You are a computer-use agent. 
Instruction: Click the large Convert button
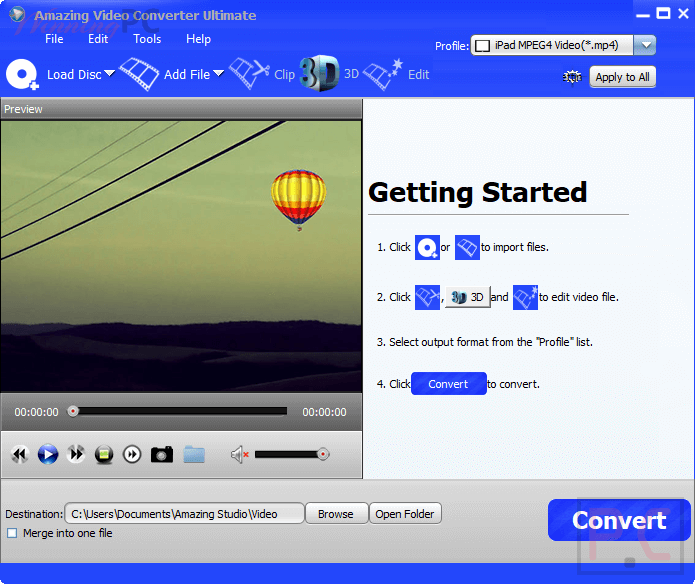coord(619,520)
